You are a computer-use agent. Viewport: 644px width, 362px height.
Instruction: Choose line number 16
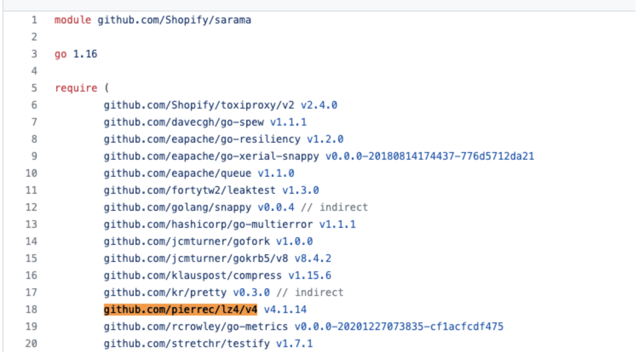[31, 276]
